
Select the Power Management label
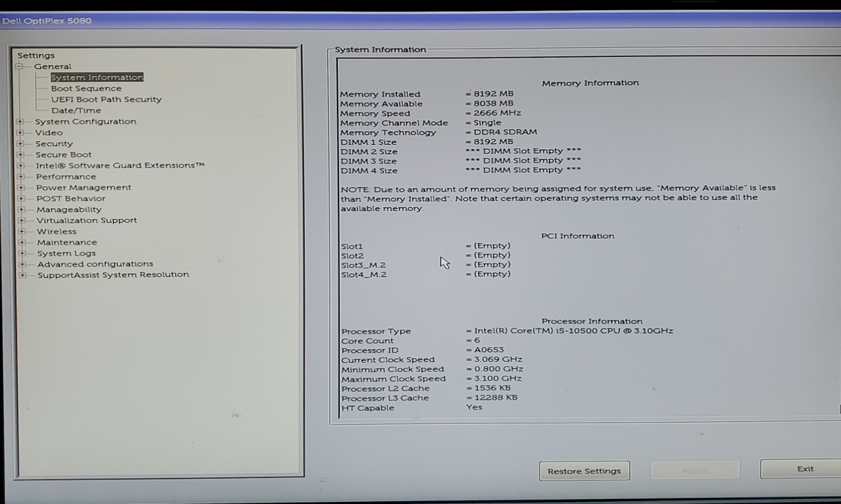[x=84, y=188]
